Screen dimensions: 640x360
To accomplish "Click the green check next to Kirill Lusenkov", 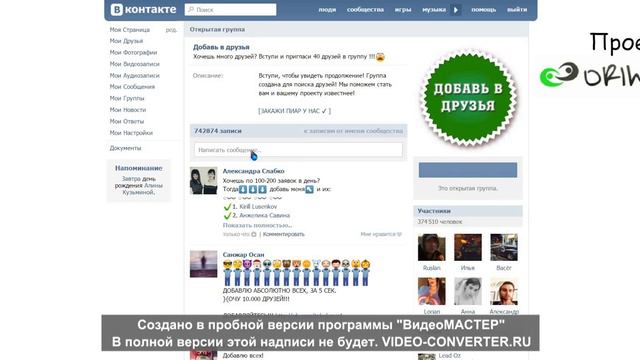I will coord(227,207).
